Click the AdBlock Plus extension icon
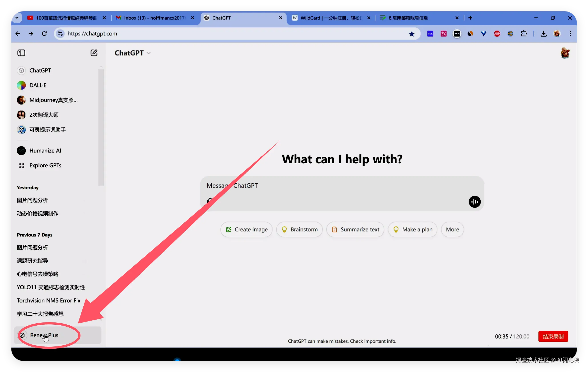Image resolution: width=588 pixels, height=372 pixels. pos(497,34)
